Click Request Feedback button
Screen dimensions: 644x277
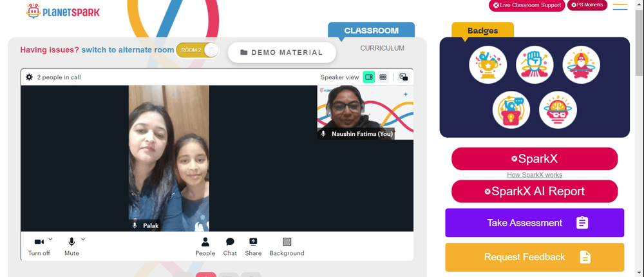(x=535, y=257)
